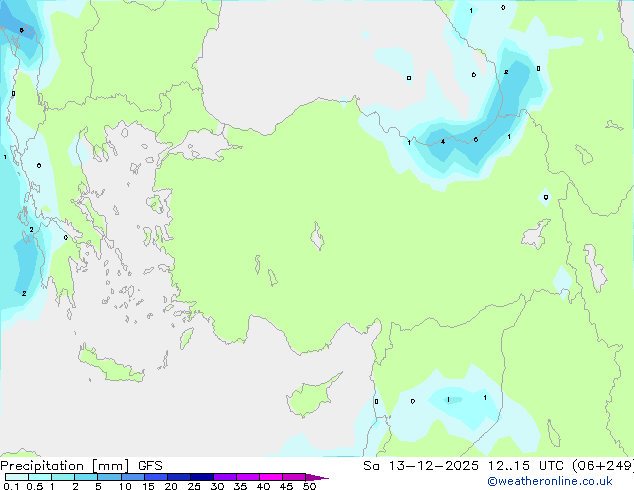
Task: Click the legend label '20'
Action: coord(171,486)
